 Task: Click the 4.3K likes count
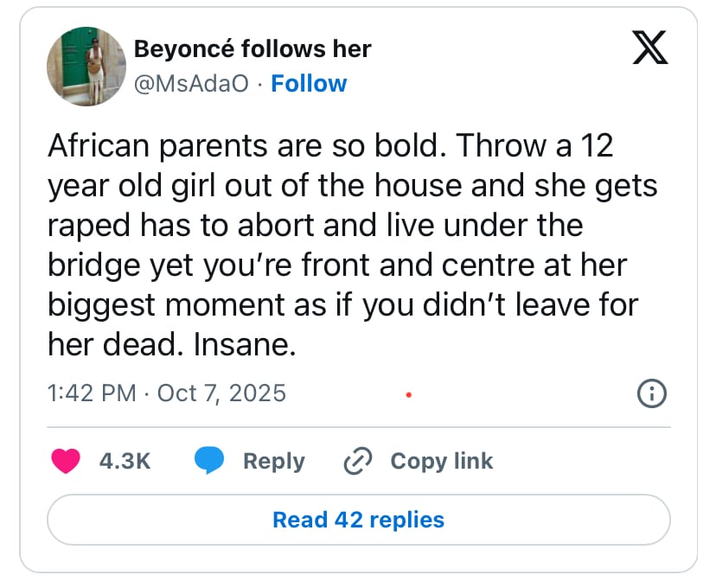pyautogui.click(x=125, y=462)
